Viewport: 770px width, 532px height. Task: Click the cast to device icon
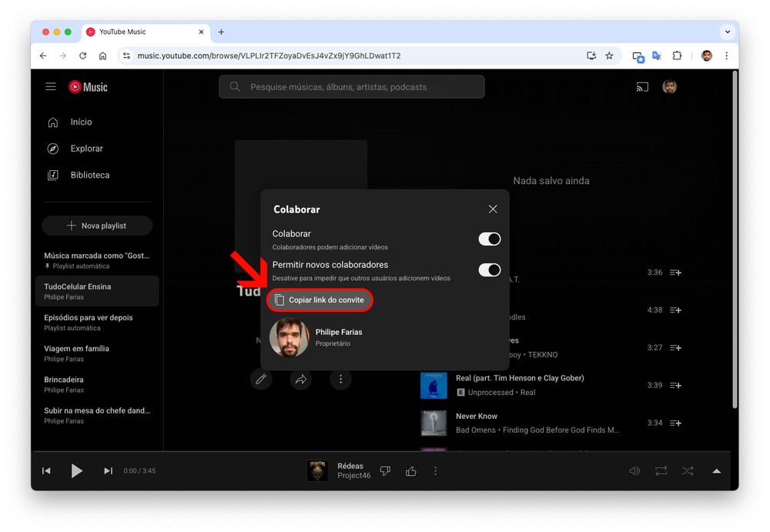pos(642,87)
